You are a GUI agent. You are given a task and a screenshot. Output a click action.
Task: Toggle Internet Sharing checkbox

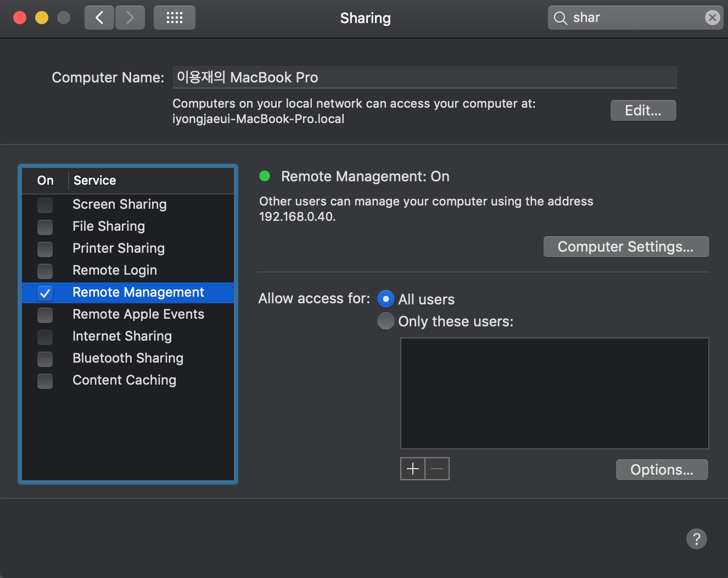[x=45, y=337]
